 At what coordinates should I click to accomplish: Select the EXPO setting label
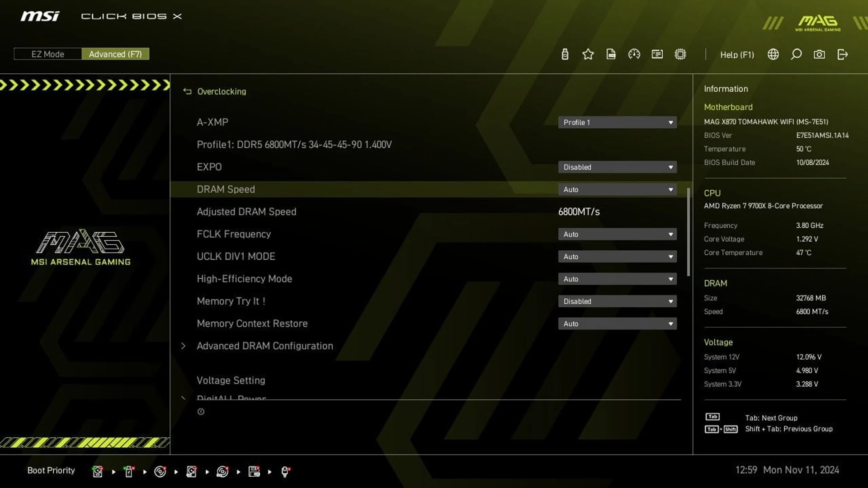pos(209,167)
